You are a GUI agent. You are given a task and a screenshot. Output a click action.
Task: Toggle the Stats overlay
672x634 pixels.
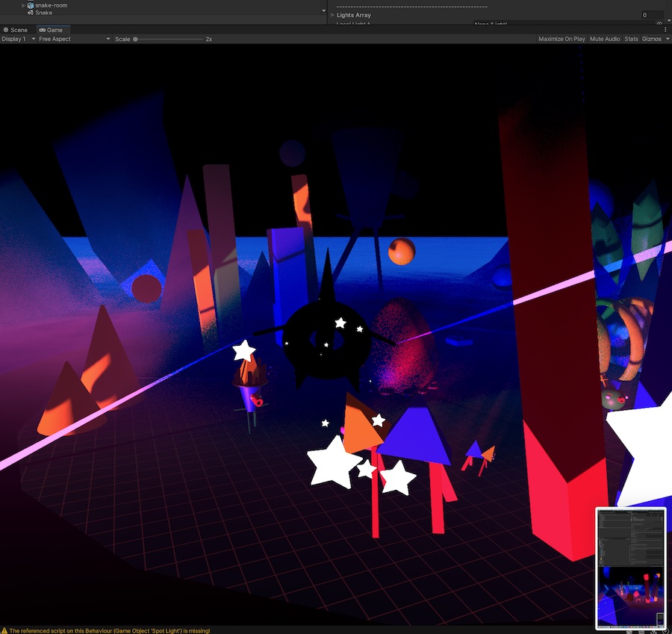point(631,39)
